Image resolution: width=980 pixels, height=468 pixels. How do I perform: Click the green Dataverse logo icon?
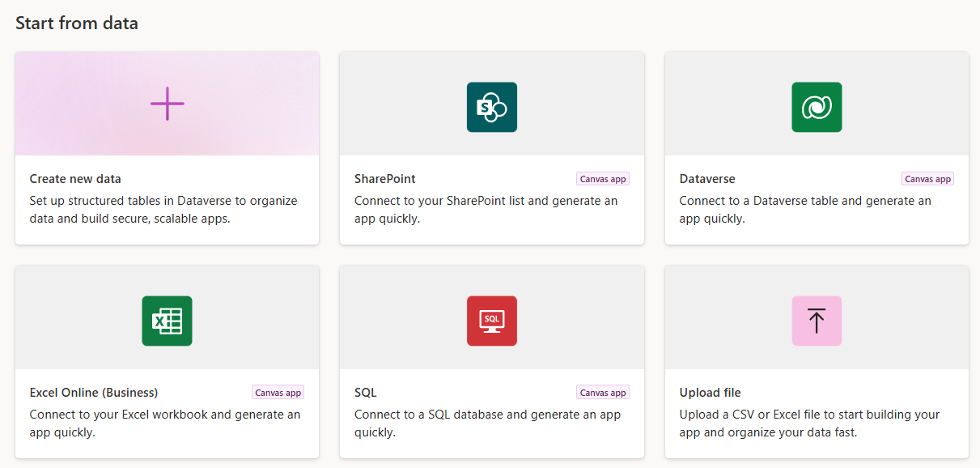tap(817, 107)
